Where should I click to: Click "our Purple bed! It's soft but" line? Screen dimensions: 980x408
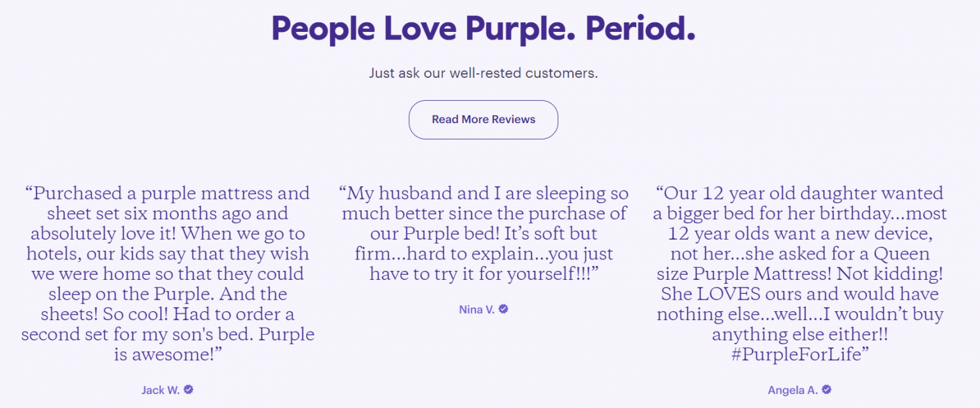coord(484,233)
